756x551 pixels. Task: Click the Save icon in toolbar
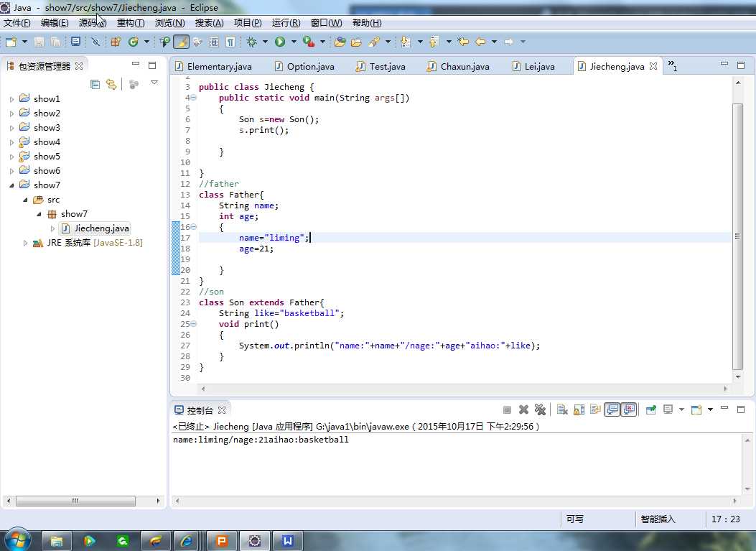pos(39,42)
